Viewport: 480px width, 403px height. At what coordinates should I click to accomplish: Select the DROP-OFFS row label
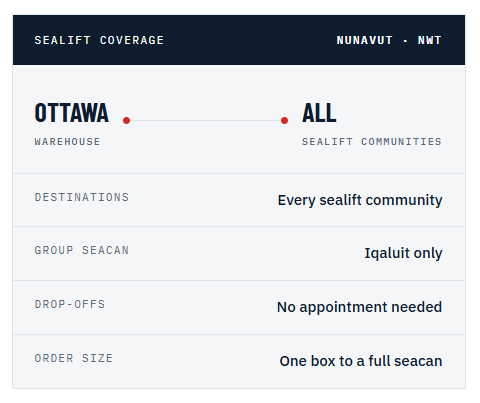[70, 304]
